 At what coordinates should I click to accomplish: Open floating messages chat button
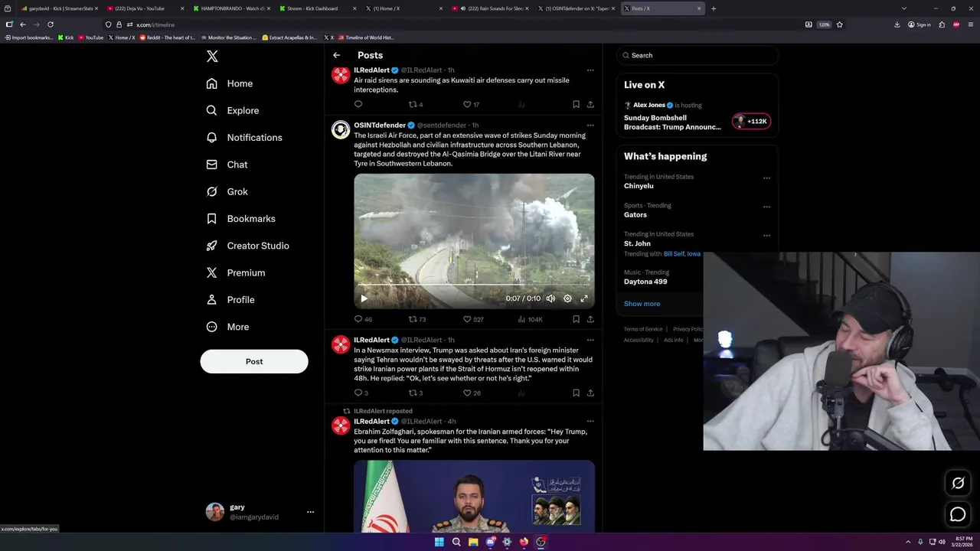tap(958, 514)
